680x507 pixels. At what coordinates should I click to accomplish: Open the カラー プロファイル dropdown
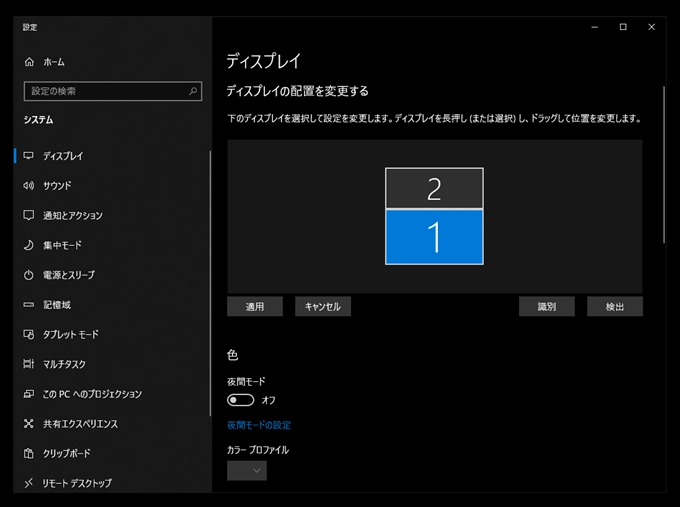pos(247,471)
